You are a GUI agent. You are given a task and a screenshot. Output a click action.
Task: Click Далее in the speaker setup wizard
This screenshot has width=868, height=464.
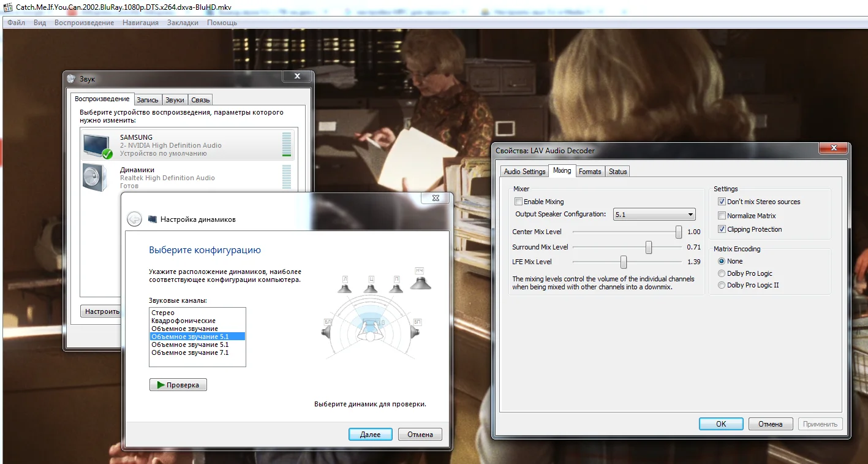[371, 435]
